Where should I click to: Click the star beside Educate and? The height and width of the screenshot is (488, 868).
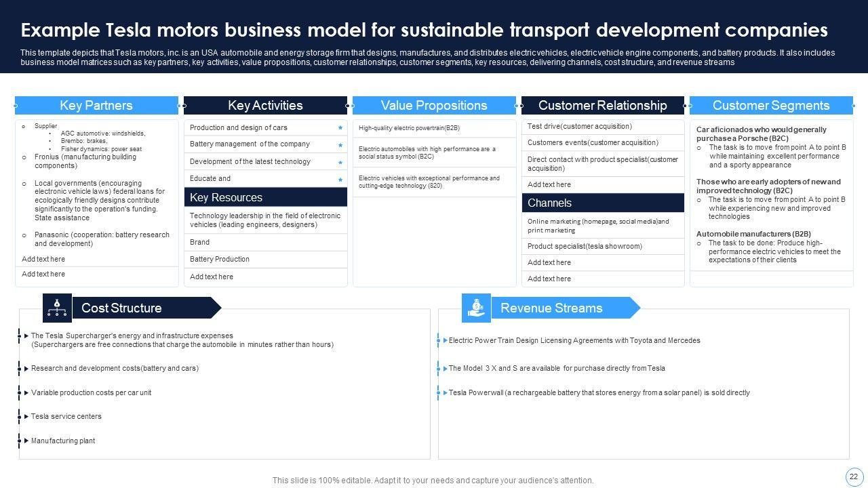pyautogui.click(x=340, y=180)
